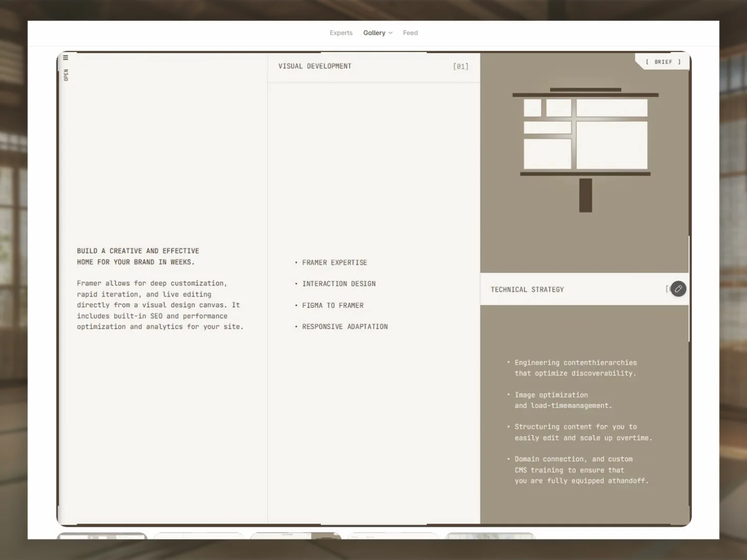Select the INTERACTION DESIGN list item

(x=339, y=284)
